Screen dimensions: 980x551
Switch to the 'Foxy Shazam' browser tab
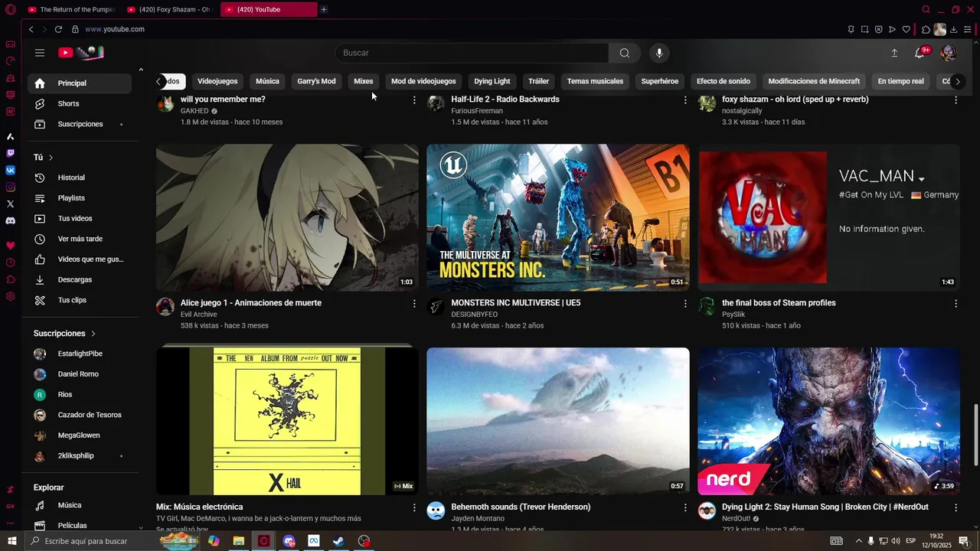[x=170, y=9]
